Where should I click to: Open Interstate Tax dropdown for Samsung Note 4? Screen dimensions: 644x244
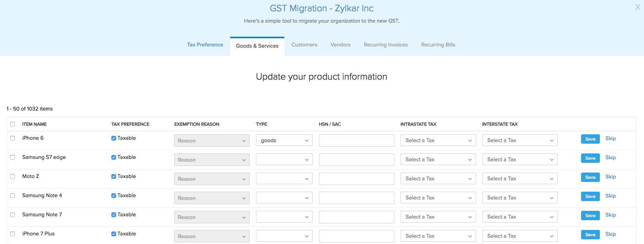(x=520, y=198)
